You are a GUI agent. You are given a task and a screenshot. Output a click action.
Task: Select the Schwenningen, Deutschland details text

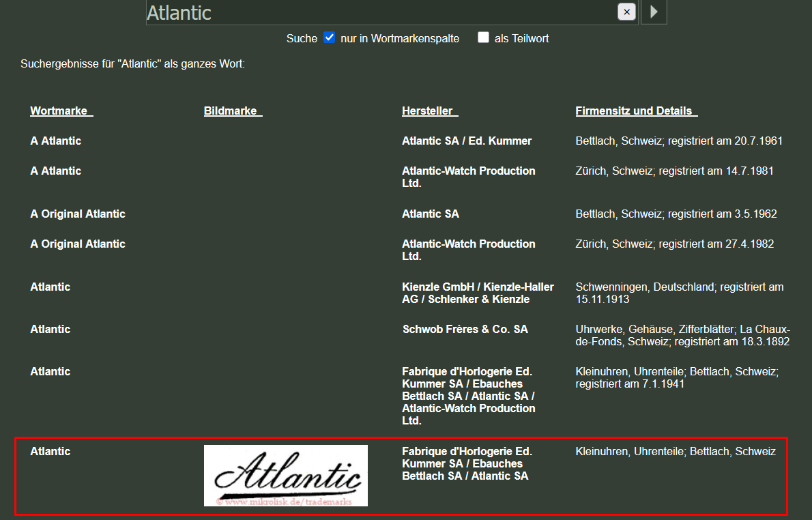[x=679, y=293]
